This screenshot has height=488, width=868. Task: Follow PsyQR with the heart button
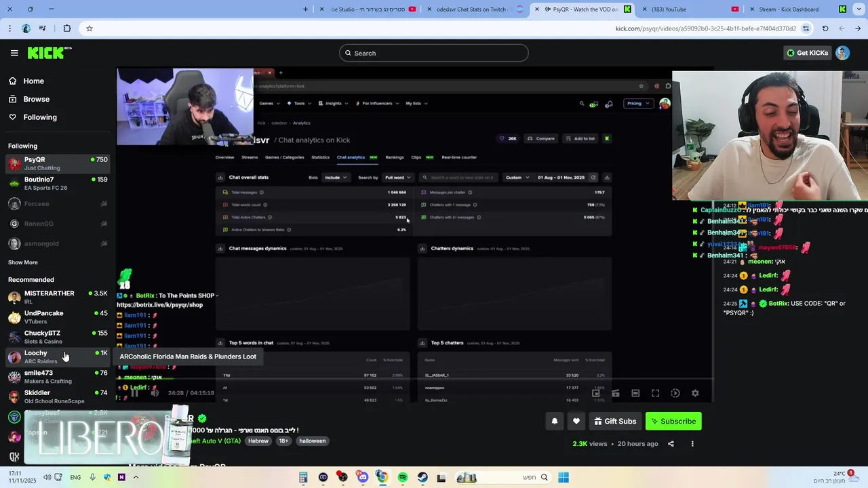[x=576, y=421]
